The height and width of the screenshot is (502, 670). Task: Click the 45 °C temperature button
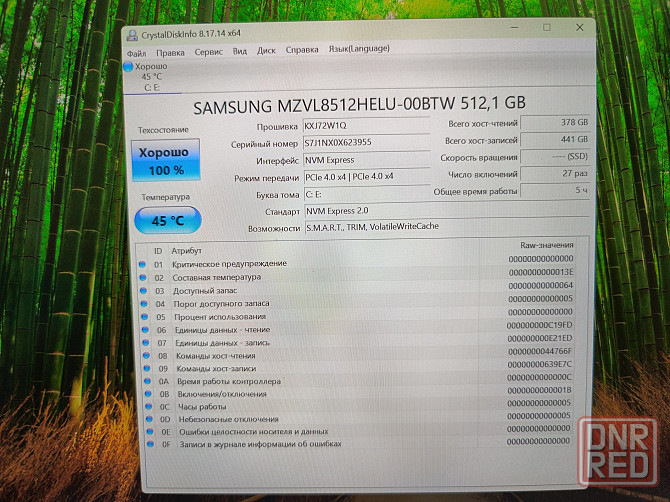[x=168, y=220]
